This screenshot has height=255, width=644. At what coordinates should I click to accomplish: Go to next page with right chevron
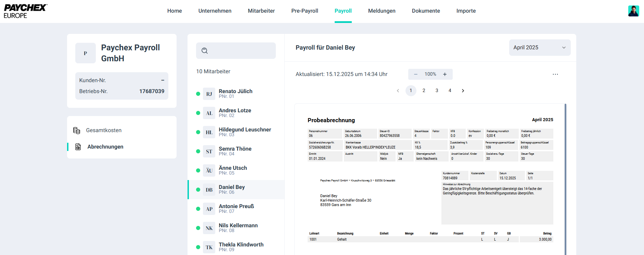(x=463, y=91)
